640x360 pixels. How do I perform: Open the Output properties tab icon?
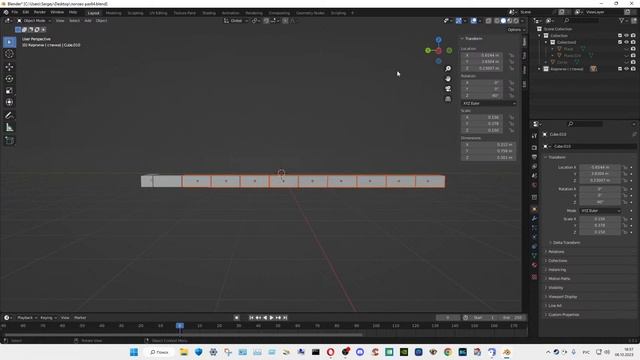tap(534, 157)
